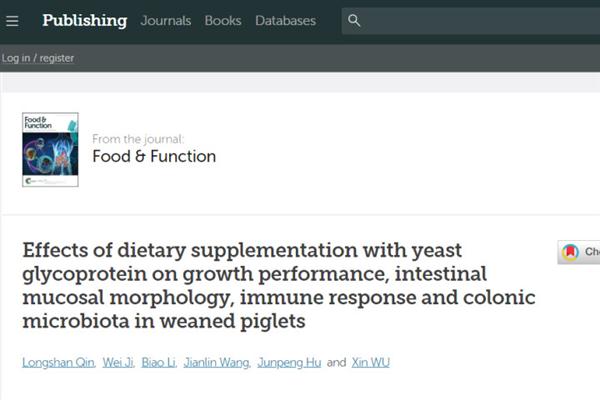The width and height of the screenshot is (600, 400).
Task: Open the Databases menu
Action: [285, 20]
